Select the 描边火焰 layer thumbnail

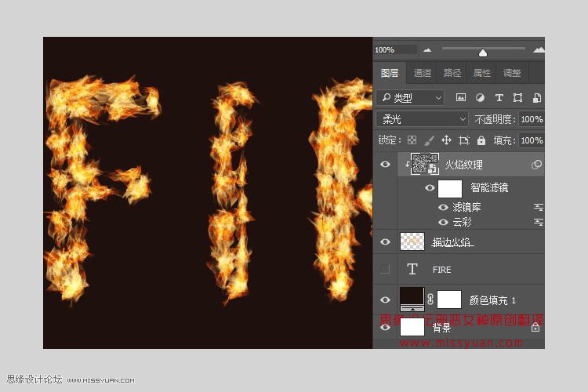(x=412, y=241)
